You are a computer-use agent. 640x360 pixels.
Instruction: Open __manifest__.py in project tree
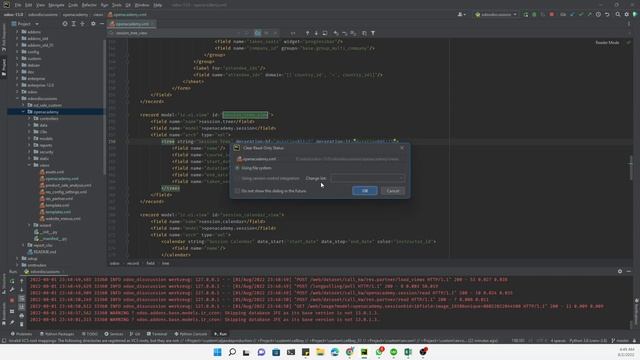[51, 238]
